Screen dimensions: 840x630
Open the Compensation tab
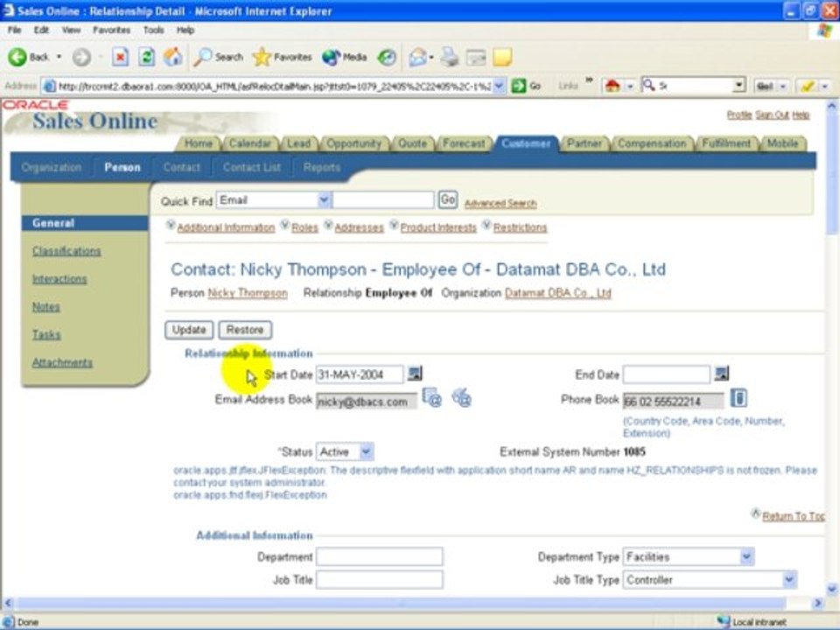pyautogui.click(x=651, y=143)
